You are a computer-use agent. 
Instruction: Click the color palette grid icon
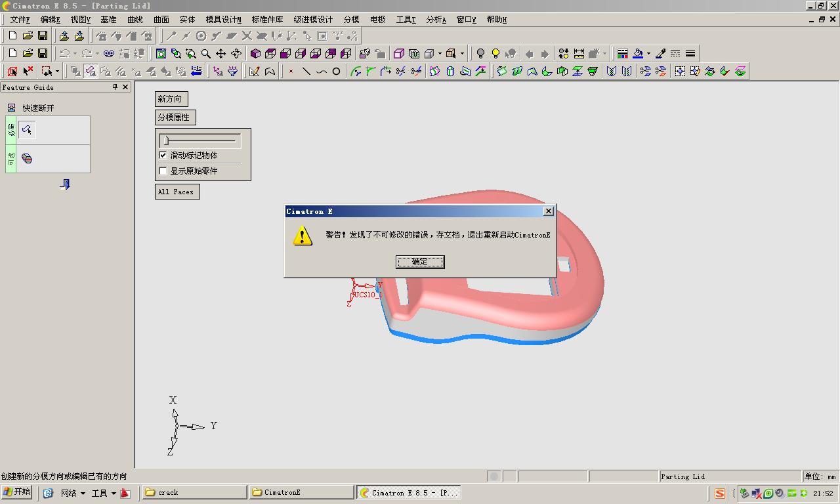[x=623, y=53]
